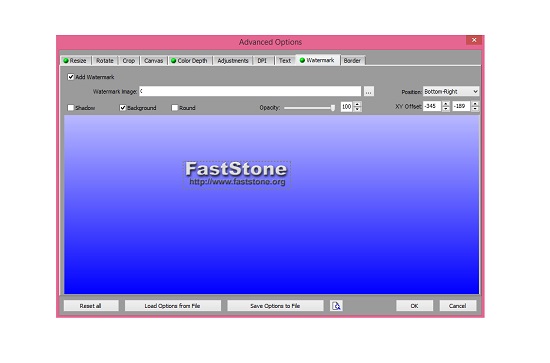Confirm with the OK button
The width and height of the screenshot is (550, 363).
414,306
